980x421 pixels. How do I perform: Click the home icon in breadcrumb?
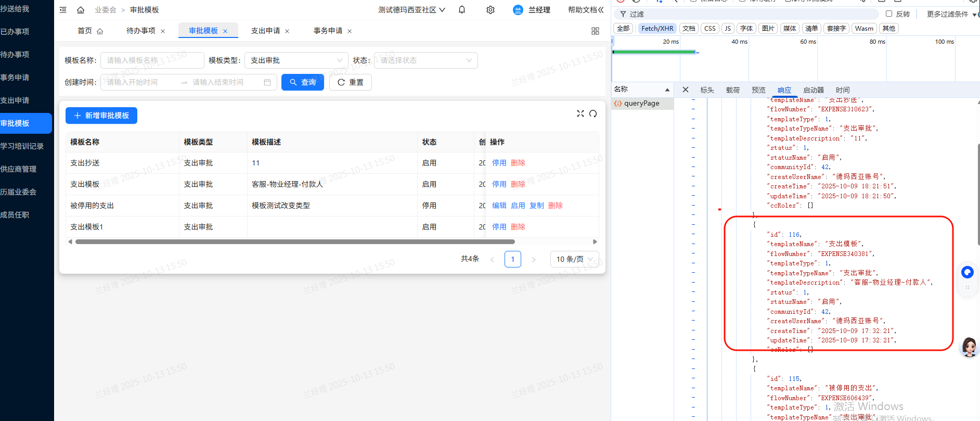(81, 10)
